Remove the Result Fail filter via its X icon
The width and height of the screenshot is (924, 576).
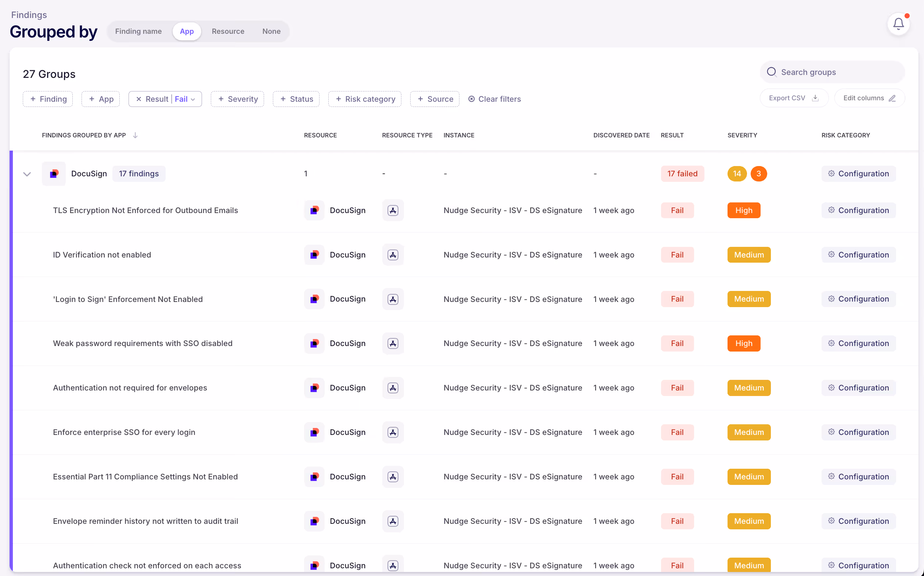[x=139, y=99]
